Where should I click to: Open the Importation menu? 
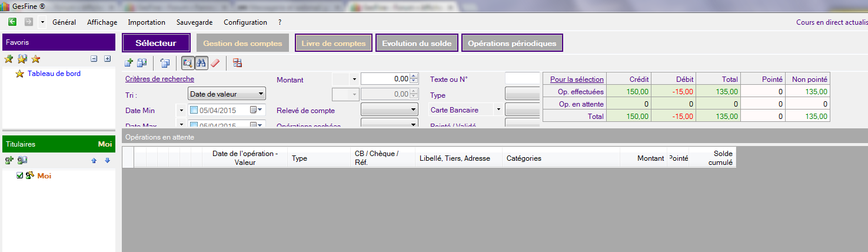pos(147,22)
